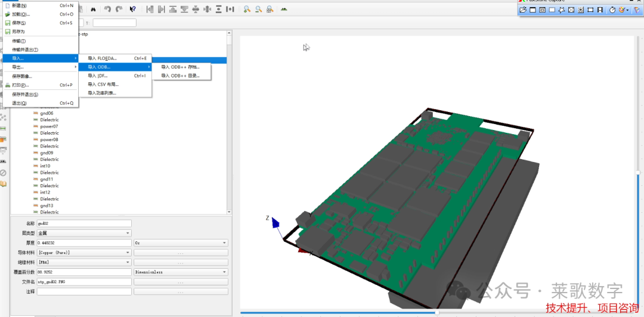Select 传输(T) menu entry
Image resolution: width=644 pixels, height=317 pixels.
click(41, 41)
